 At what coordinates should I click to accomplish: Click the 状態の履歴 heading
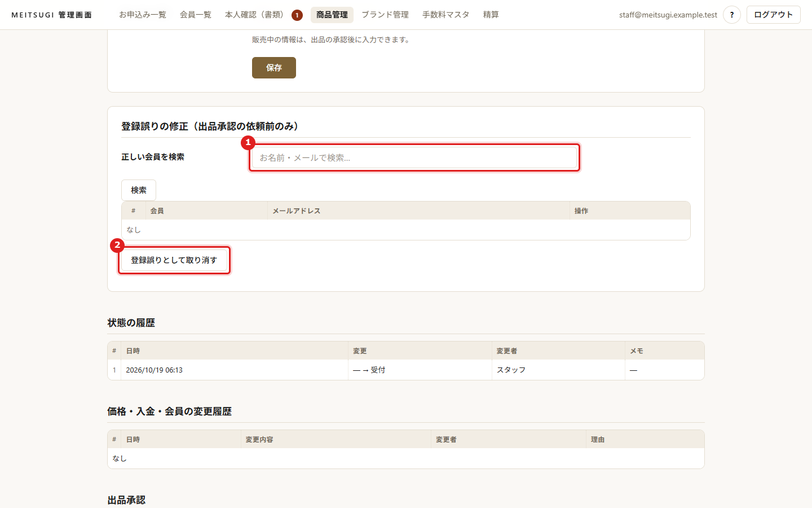(x=131, y=323)
